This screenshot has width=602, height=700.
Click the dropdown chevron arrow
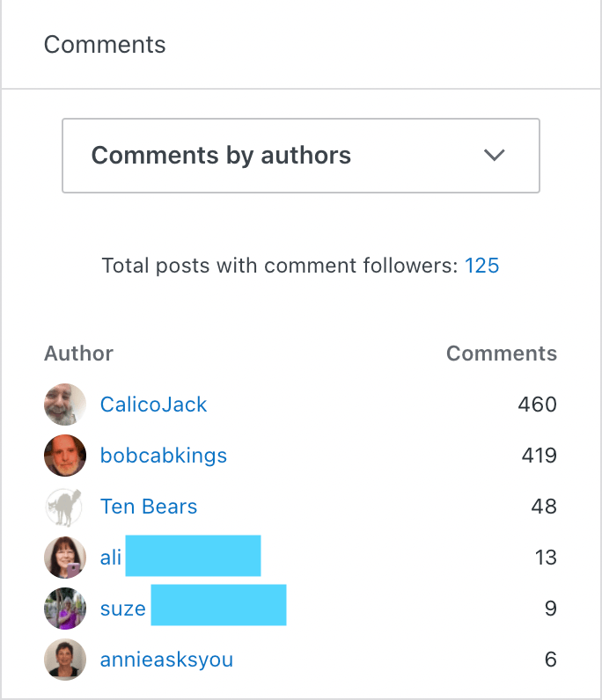click(x=495, y=156)
